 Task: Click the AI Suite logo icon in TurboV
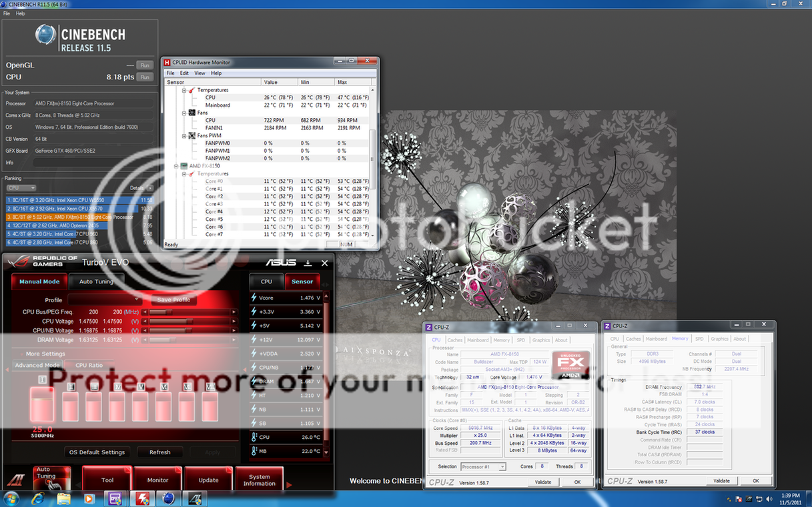pos(16,479)
